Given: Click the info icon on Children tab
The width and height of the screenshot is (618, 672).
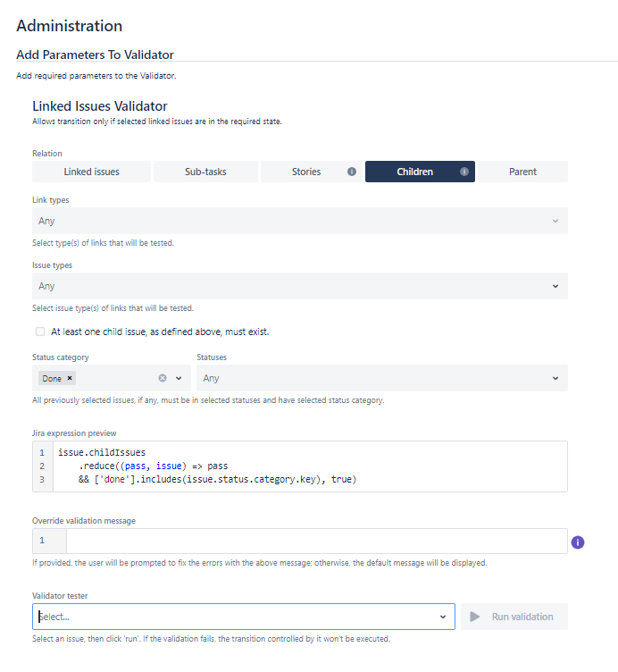Looking at the screenshot, I should coord(463,172).
